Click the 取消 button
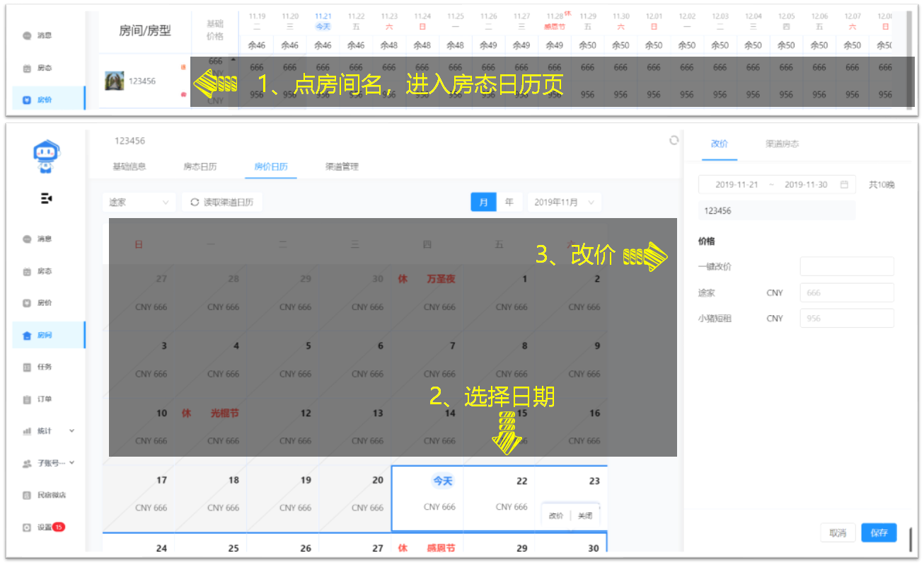Screen dimensions: 924x565 tap(838, 532)
